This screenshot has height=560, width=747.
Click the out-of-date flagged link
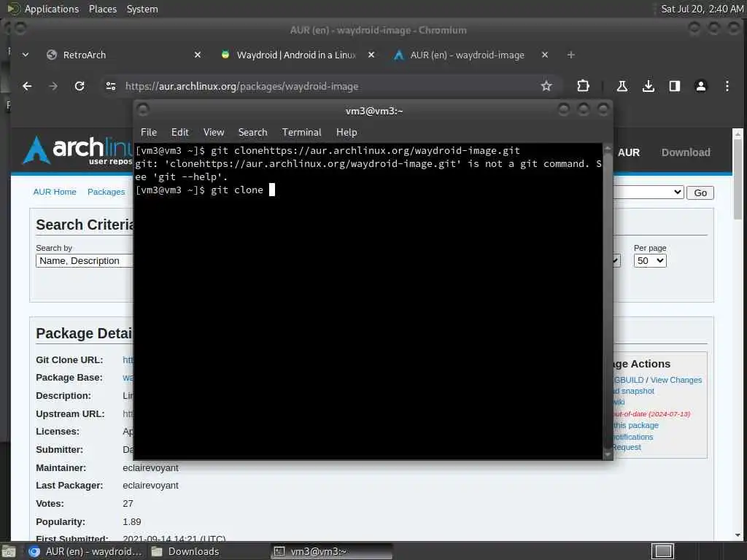[x=651, y=414]
